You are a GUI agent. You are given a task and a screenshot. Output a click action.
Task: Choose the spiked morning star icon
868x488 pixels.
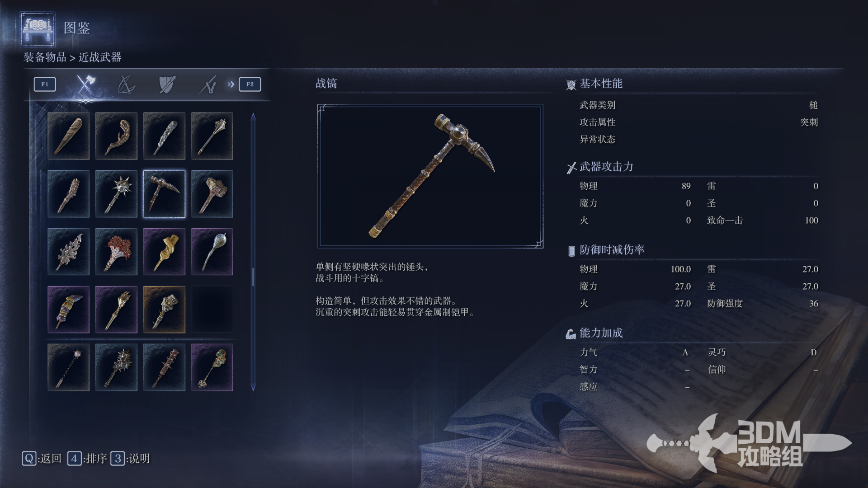click(x=117, y=194)
